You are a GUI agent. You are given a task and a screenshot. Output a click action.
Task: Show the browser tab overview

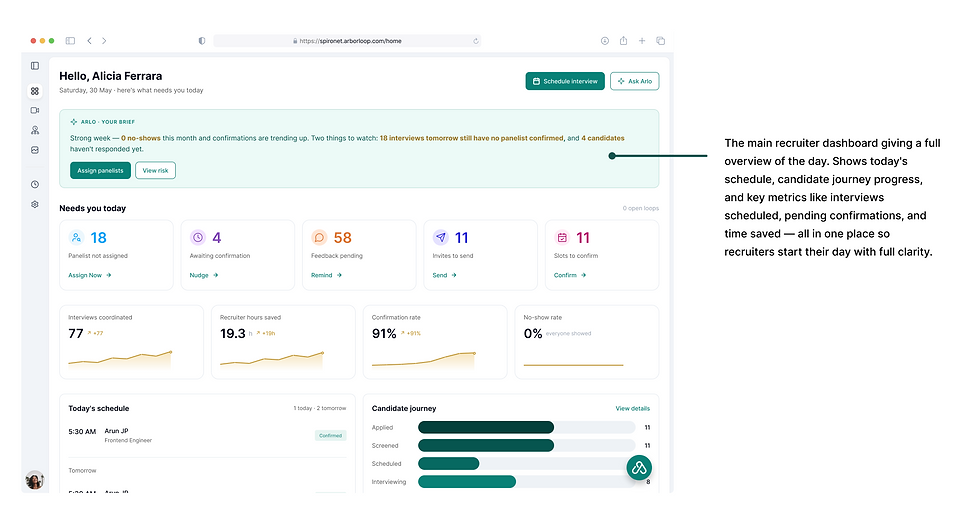coord(661,41)
